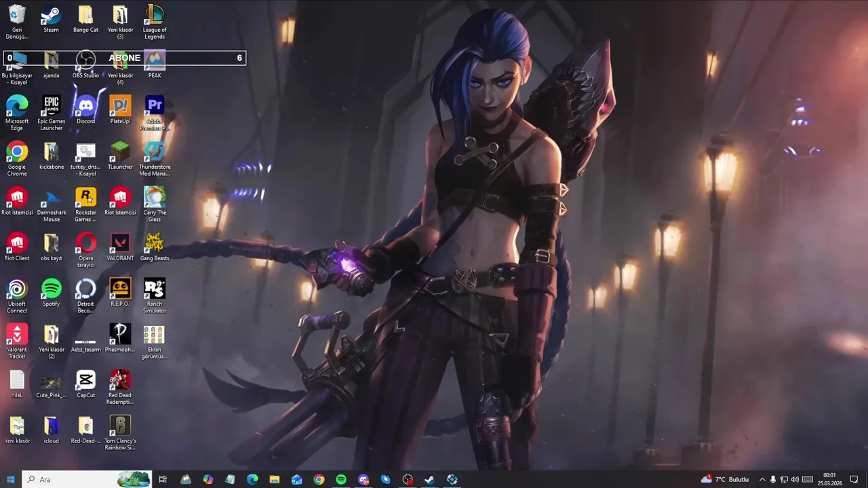This screenshot has width=868, height=488.
Task: Open the Geri Dönüşüm recycle bin icon
Action: [x=17, y=22]
